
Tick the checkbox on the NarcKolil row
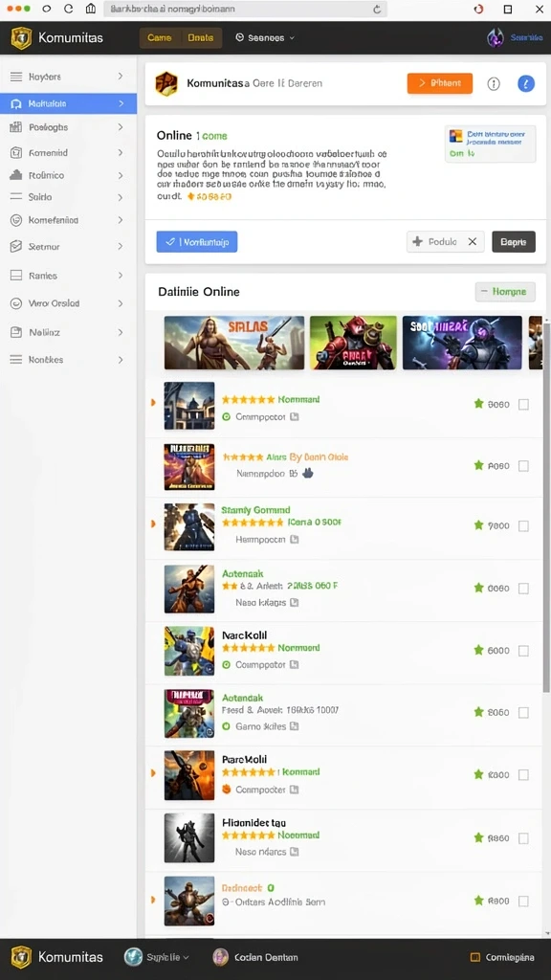(x=523, y=651)
